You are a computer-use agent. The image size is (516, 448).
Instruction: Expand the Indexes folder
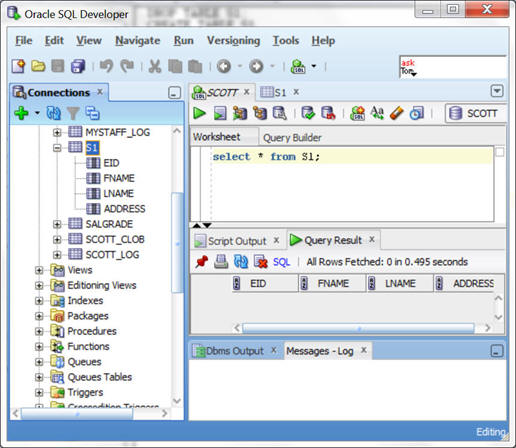(x=39, y=301)
